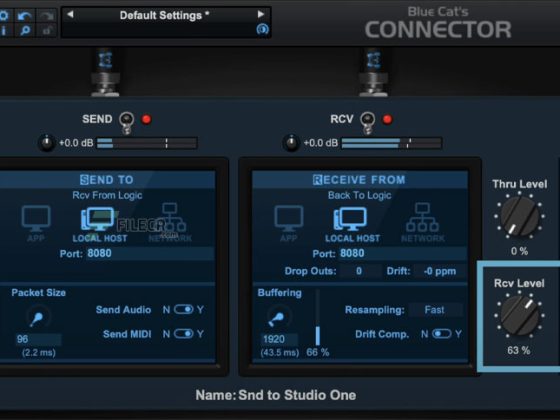Click the SEND TO panel header
The height and width of the screenshot is (420, 560).
(x=107, y=179)
